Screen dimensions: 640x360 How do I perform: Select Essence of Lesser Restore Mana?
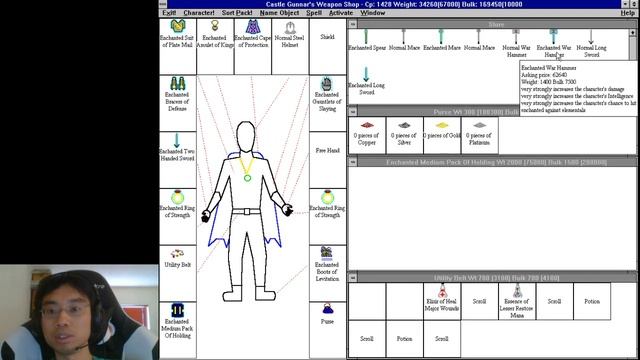click(517, 301)
